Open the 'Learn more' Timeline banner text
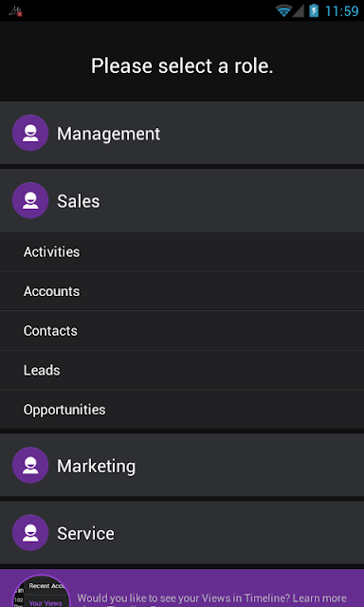Screen dimensions: 364x607 click(212, 599)
